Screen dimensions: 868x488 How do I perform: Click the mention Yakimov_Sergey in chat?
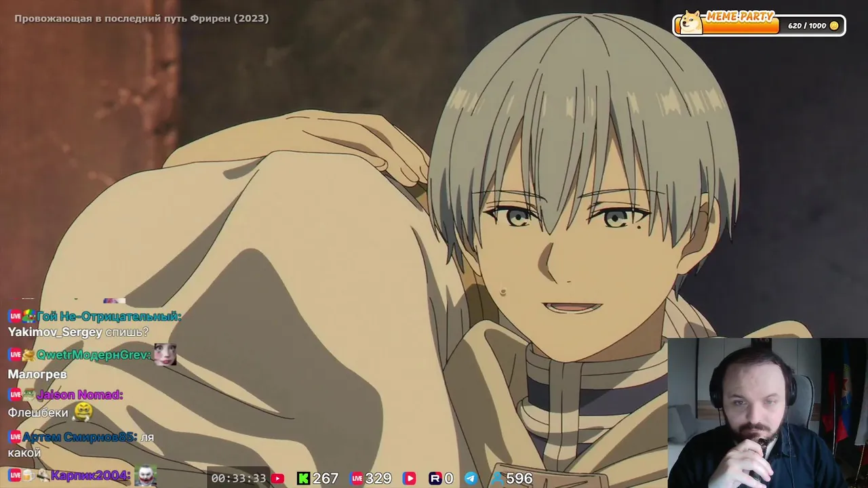55,332
